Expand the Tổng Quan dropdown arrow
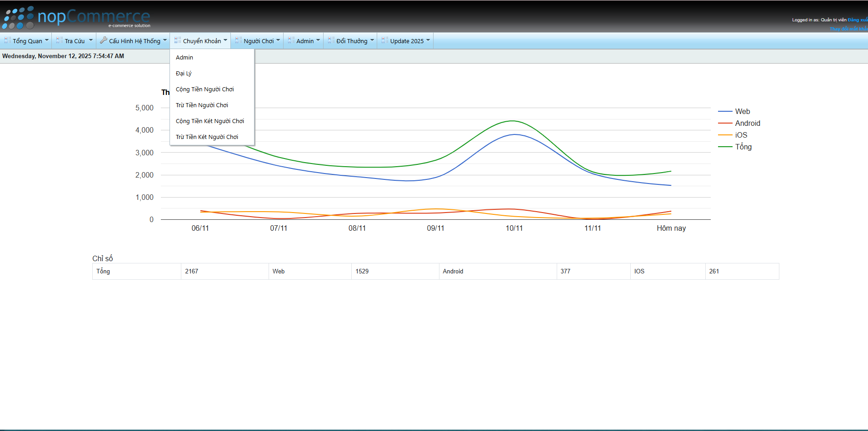Image resolution: width=868 pixels, height=431 pixels. pyautogui.click(x=46, y=40)
